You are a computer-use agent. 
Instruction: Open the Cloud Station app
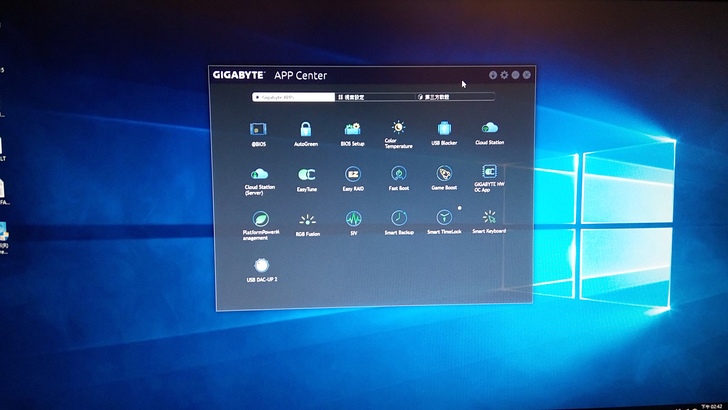(489, 132)
